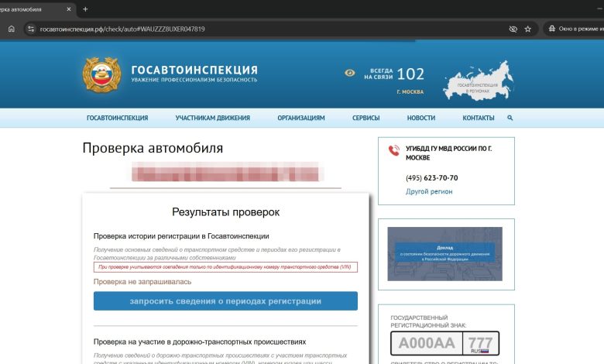Click the tracking protection eye icon in address bar
Viewport: 604px width, 364px height.
[x=513, y=29]
